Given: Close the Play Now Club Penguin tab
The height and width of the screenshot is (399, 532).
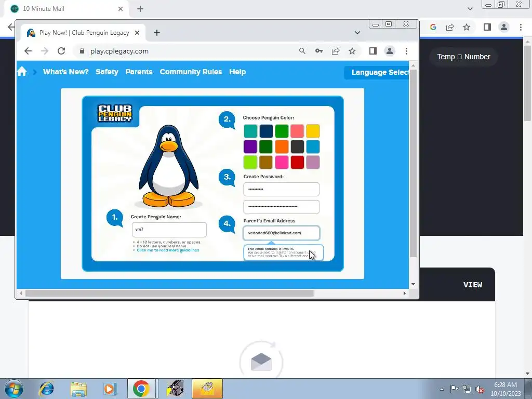Looking at the screenshot, I should tap(137, 33).
